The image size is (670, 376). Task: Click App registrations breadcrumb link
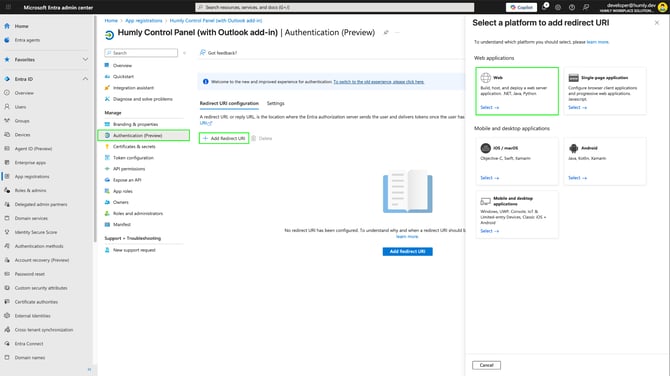click(144, 21)
